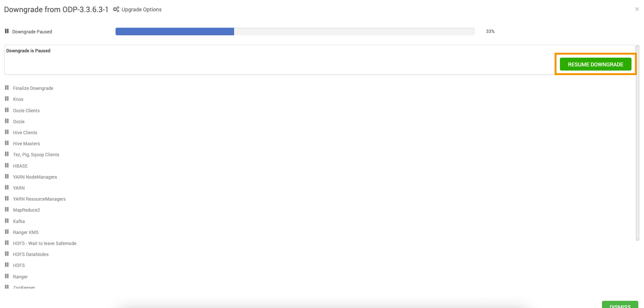
Task: Expand the YARN NodeManagers group
Action: click(35, 177)
